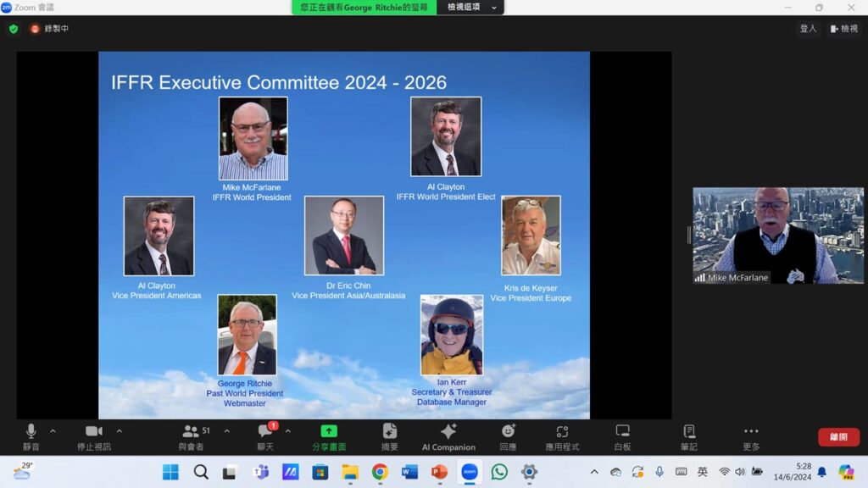Expand audio options chevron beside mute

(x=53, y=431)
